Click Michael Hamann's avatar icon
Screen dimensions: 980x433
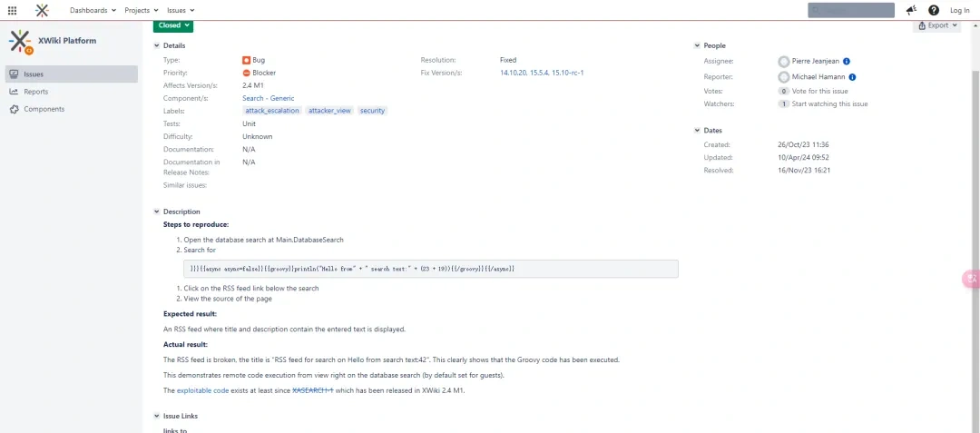pos(784,77)
